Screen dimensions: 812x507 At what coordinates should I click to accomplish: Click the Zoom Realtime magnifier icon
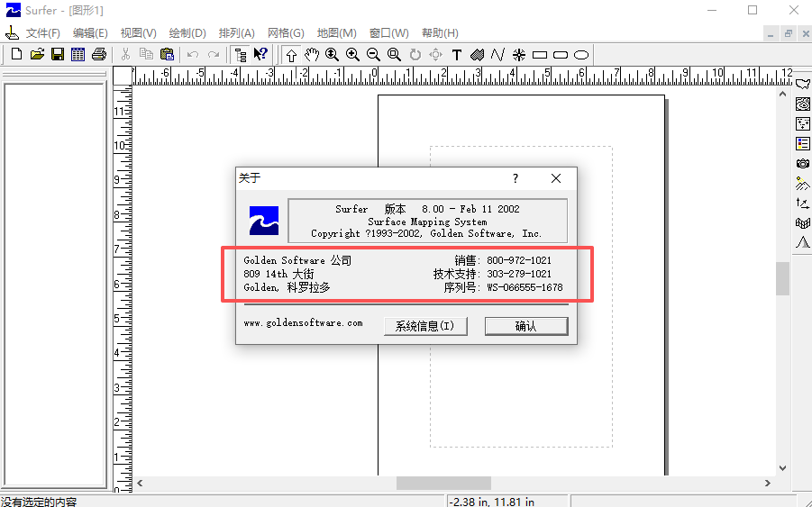click(332, 54)
